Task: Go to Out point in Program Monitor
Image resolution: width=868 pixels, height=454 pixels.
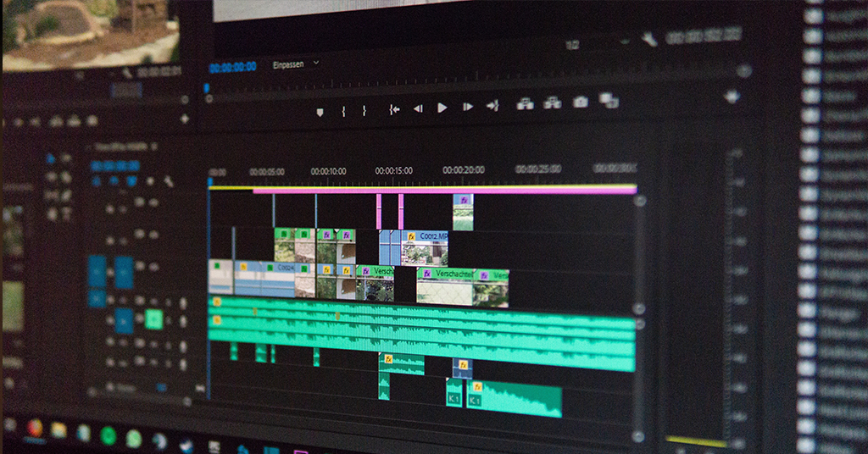Action: pos(492,105)
